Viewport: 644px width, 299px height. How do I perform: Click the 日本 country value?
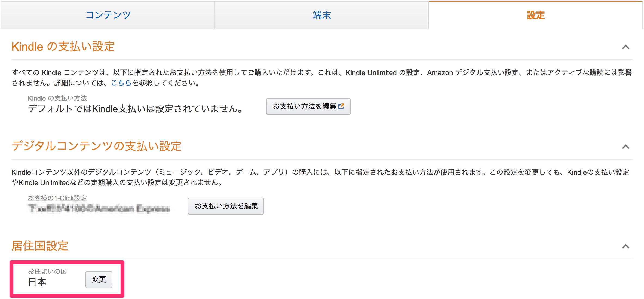[37, 282]
